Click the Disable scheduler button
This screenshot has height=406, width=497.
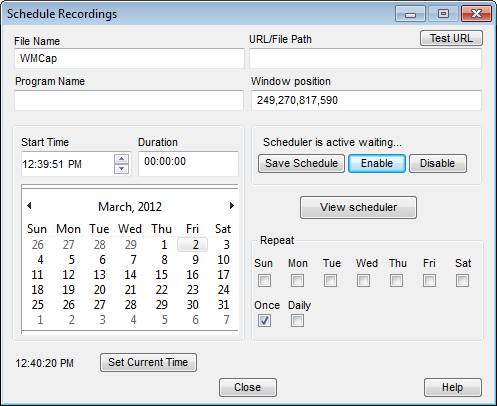438,163
